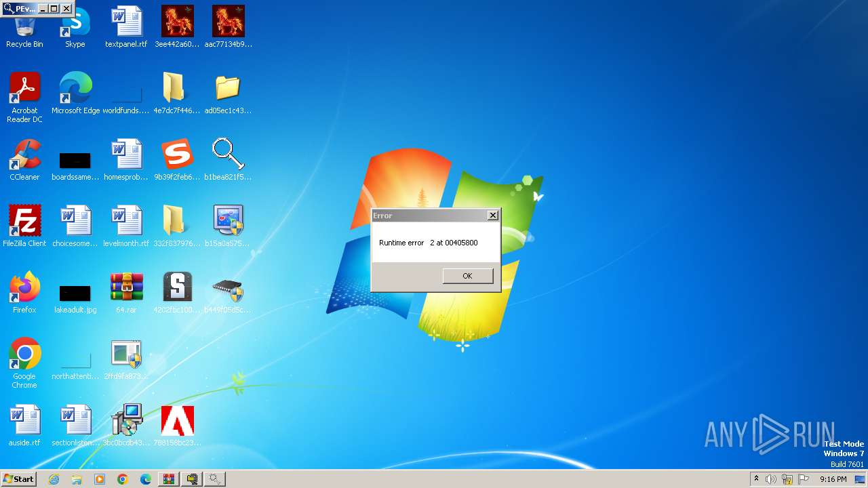This screenshot has width=868, height=488.
Task: Select lakeadult.jpg image file
Action: click(x=75, y=299)
